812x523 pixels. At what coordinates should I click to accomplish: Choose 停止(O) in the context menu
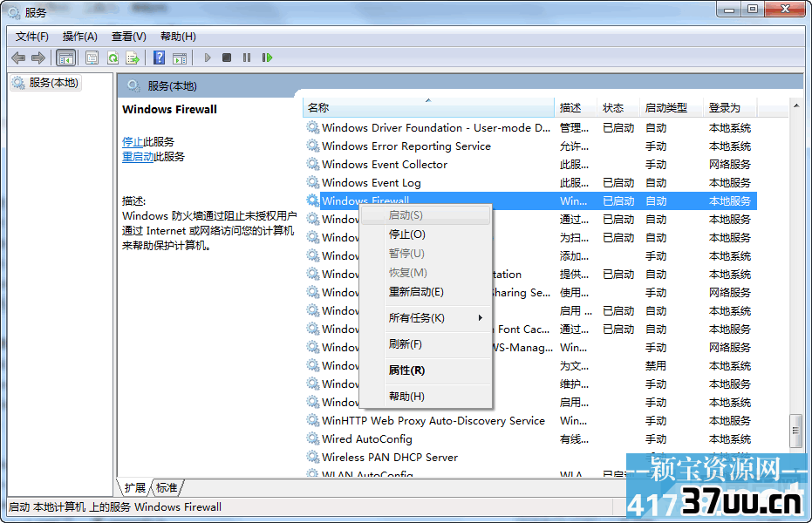(426, 234)
